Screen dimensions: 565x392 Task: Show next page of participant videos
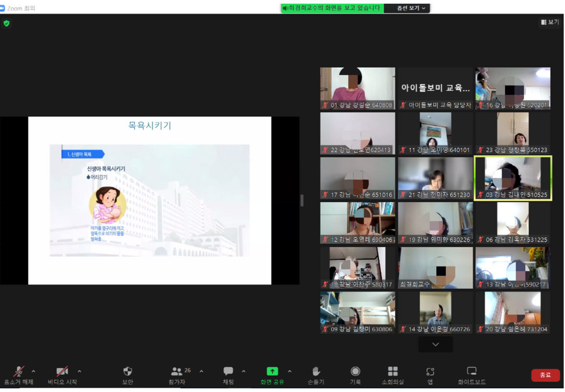(x=435, y=344)
